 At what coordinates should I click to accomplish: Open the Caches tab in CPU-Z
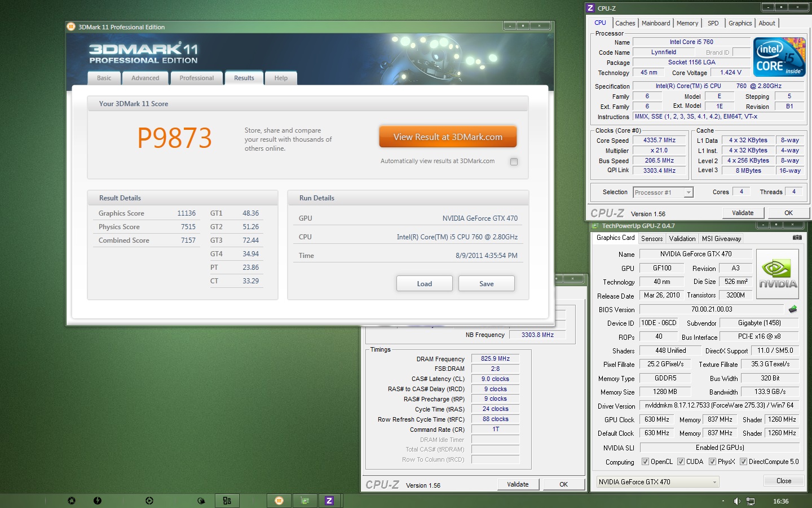pyautogui.click(x=625, y=23)
